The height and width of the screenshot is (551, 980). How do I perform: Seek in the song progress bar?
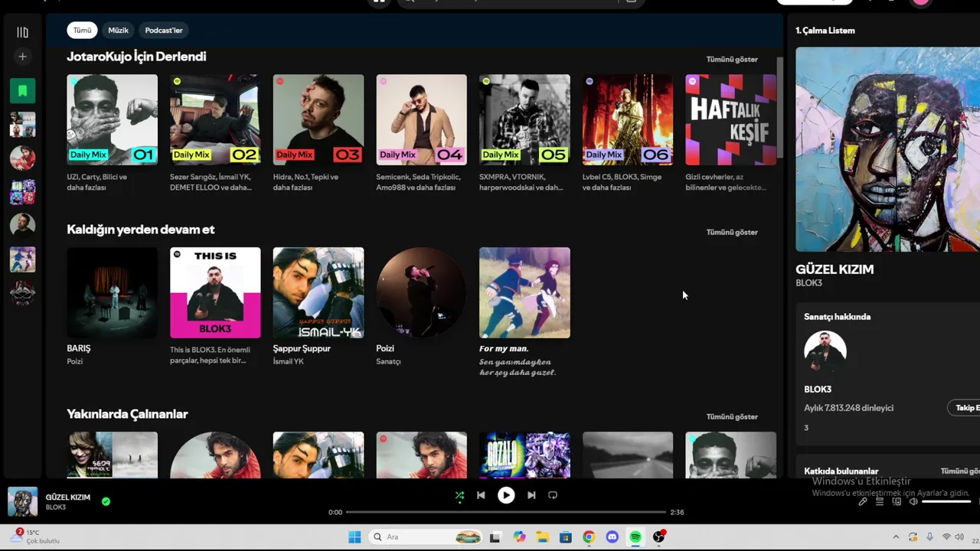pos(506,512)
